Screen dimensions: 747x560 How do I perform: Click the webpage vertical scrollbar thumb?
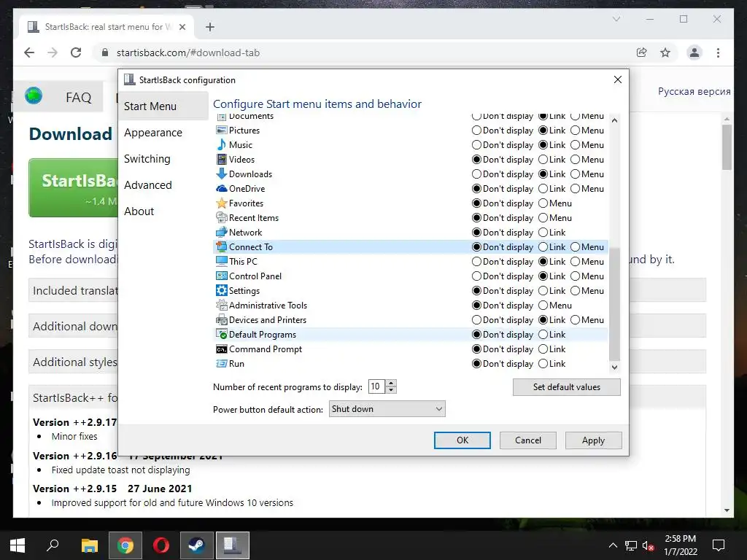(x=727, y=147)
